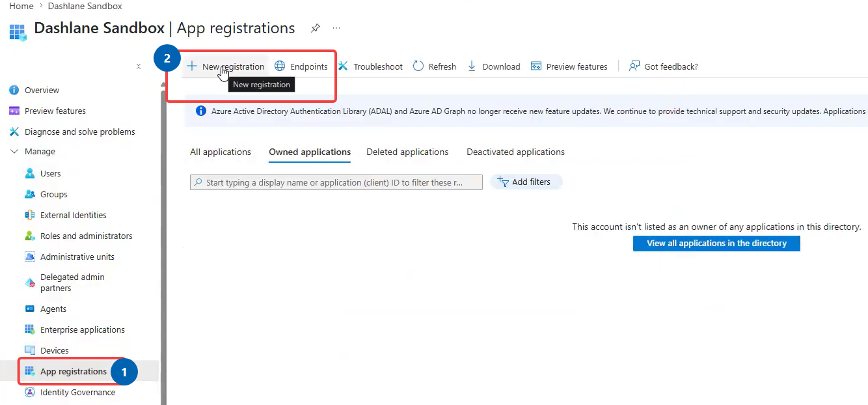Click the Administrative units icon
868x405 pixels.
[29, 257]
